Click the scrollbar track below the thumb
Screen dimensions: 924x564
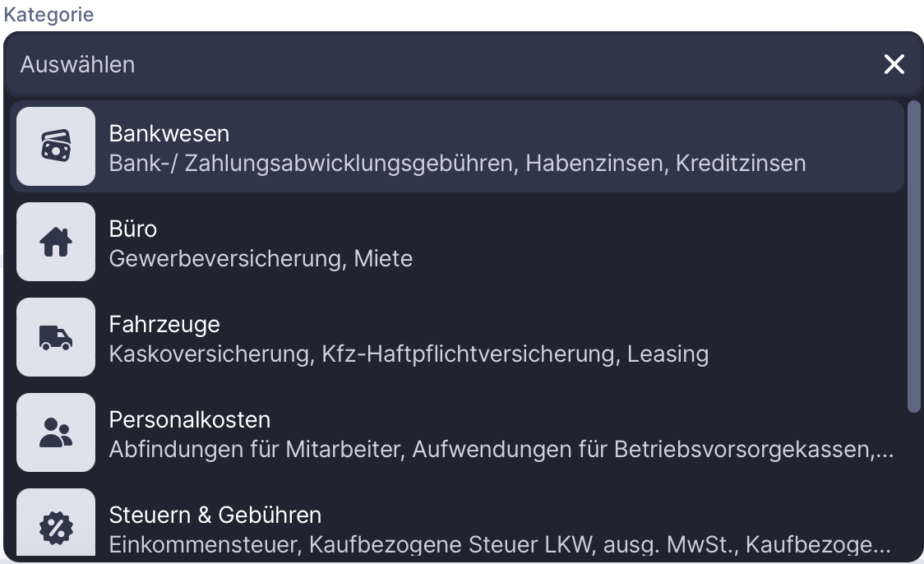[x=913, y=485]
